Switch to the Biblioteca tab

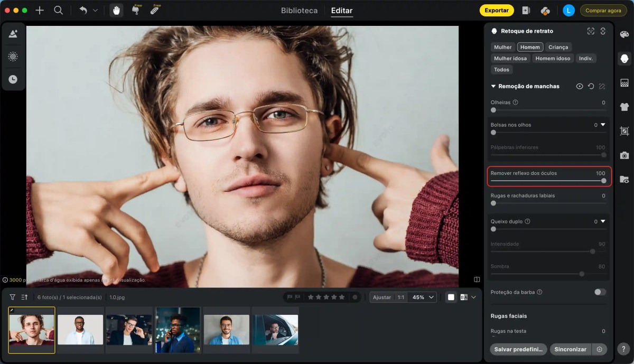[299, 11]
